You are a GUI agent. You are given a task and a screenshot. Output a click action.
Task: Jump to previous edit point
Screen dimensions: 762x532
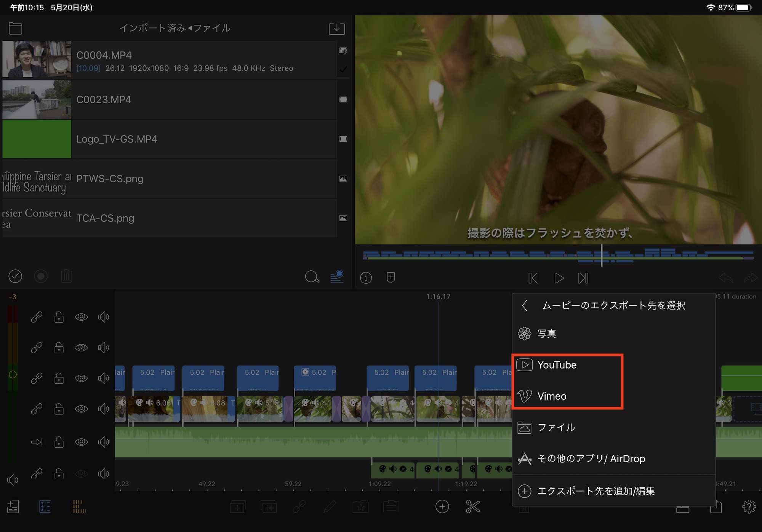(x=533, y=278)
